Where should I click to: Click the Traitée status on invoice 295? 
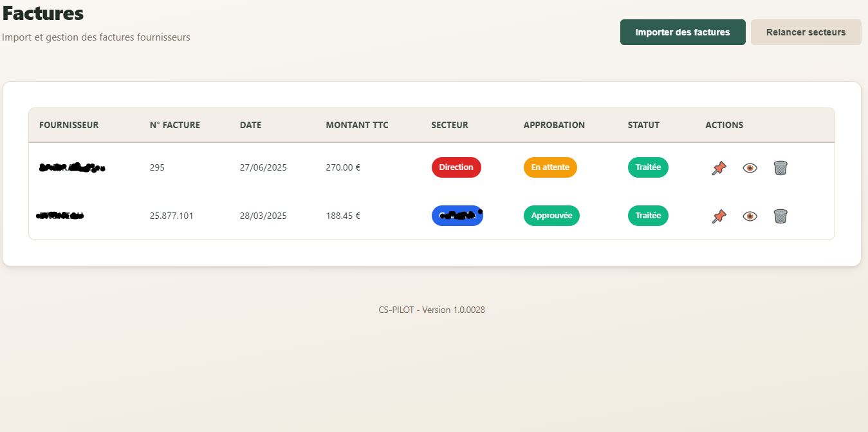647,167
